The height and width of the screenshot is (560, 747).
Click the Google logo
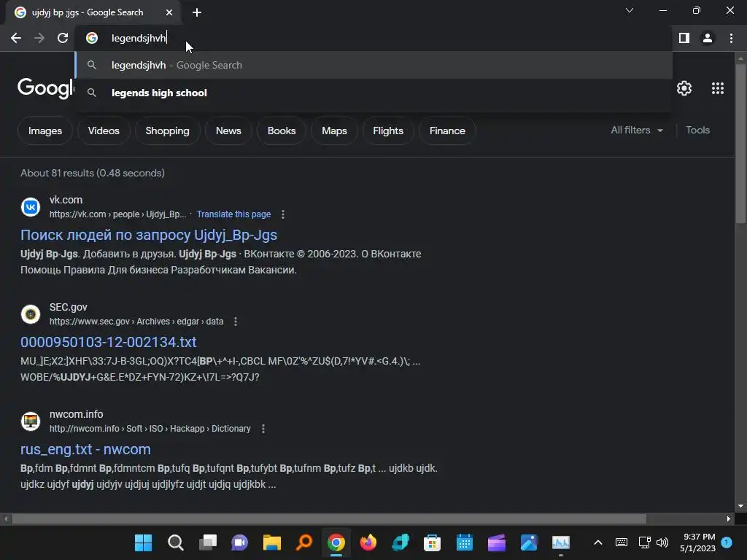point(46,88)
